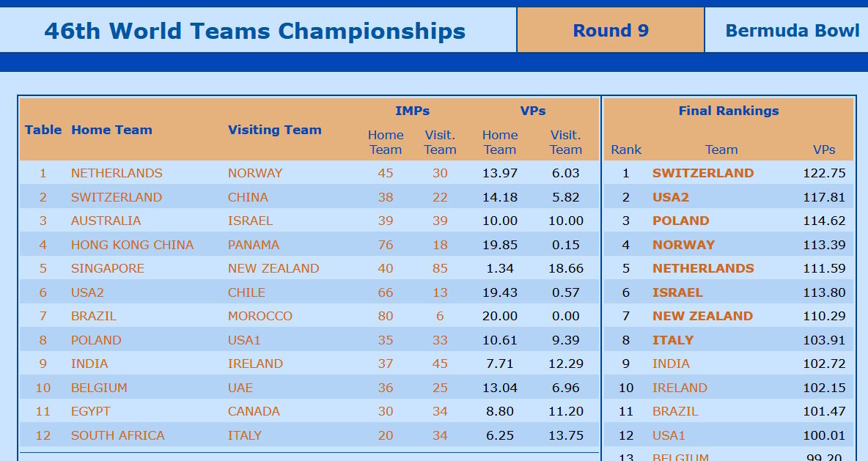Open BELGIUM home team at table 10
Image resolution: width=868 pixels, height=461 pixels.
click(99, 388)
